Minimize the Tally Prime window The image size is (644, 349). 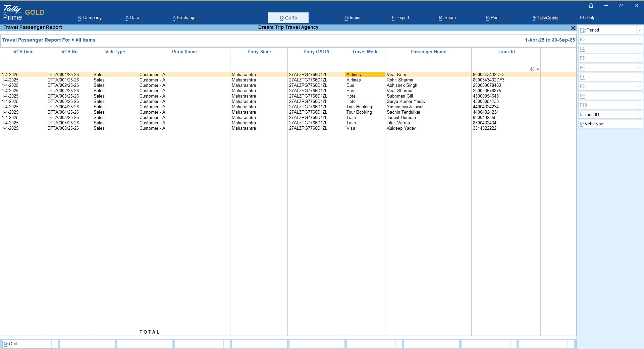(x=606, y=6)
